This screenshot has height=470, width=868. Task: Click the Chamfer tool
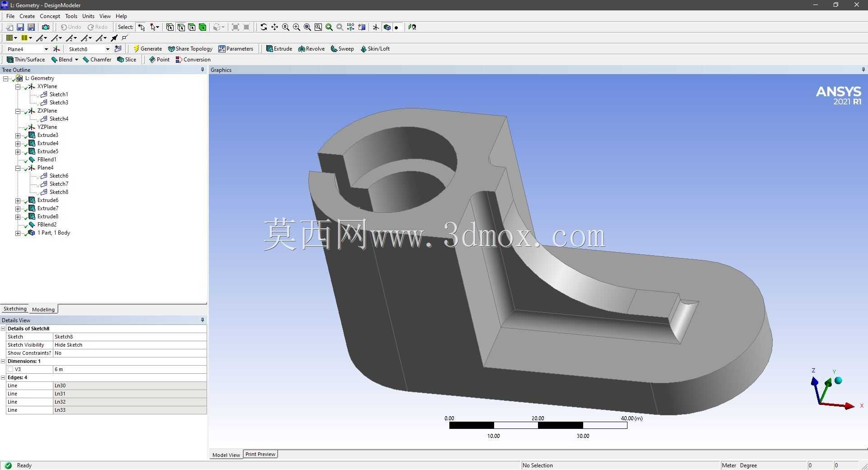pos(97,60)
